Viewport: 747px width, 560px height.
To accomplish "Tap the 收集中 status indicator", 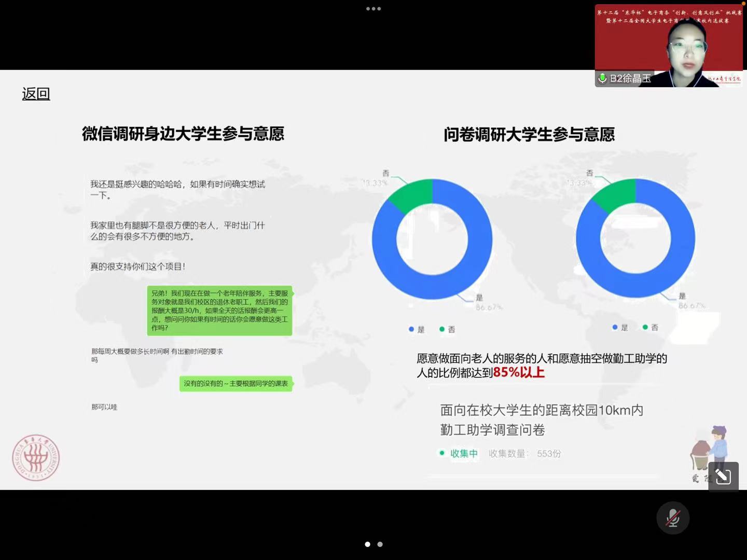I will click(459, 453).
